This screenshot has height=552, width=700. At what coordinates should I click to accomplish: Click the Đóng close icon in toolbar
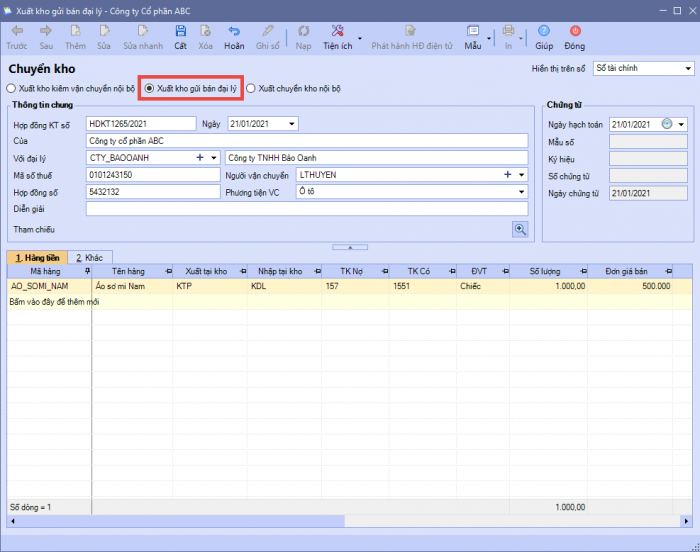point(574,32)
